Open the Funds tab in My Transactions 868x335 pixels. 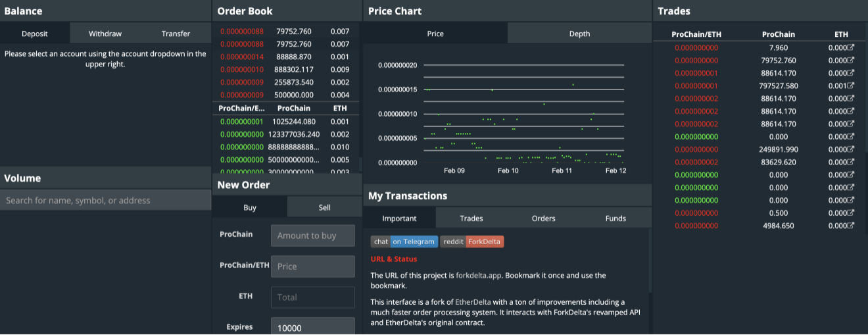pos(615,219)
